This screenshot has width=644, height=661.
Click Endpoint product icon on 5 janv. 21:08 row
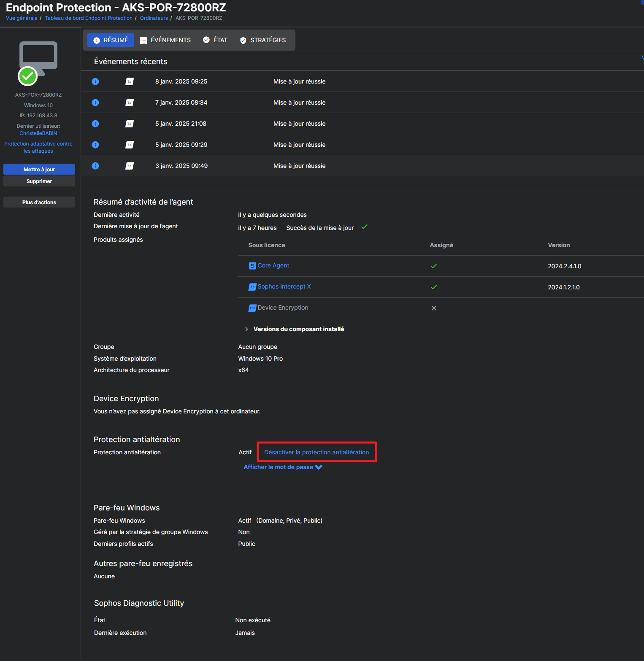click(x=130, y=124)
